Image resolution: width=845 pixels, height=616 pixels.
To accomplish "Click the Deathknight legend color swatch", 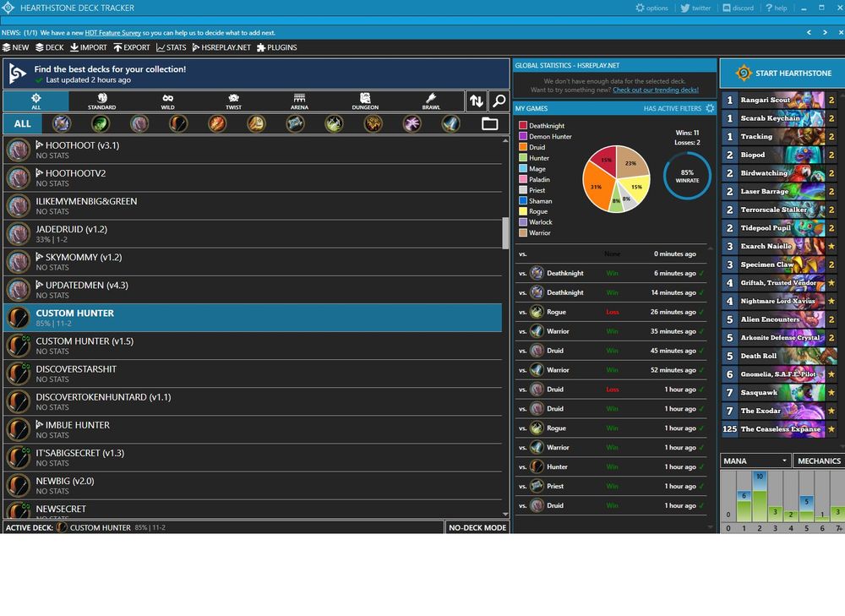I will [x=523, y=126].
